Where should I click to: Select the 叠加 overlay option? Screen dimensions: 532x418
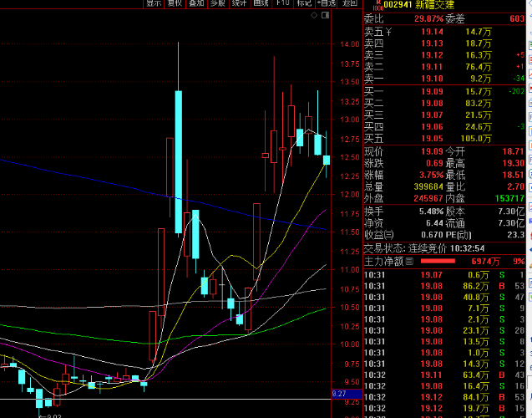click(196, 3)
